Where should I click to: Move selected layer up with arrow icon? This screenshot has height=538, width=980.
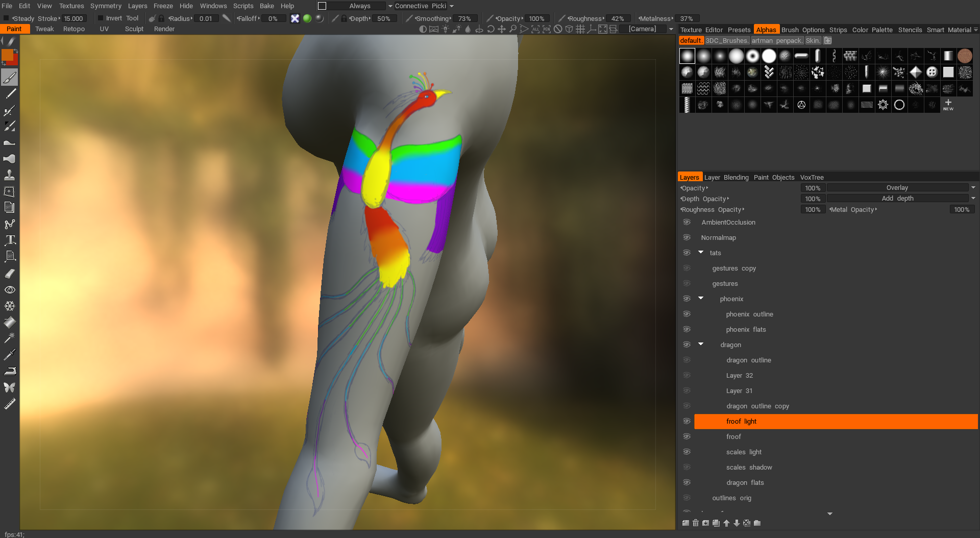coord(726,523)
